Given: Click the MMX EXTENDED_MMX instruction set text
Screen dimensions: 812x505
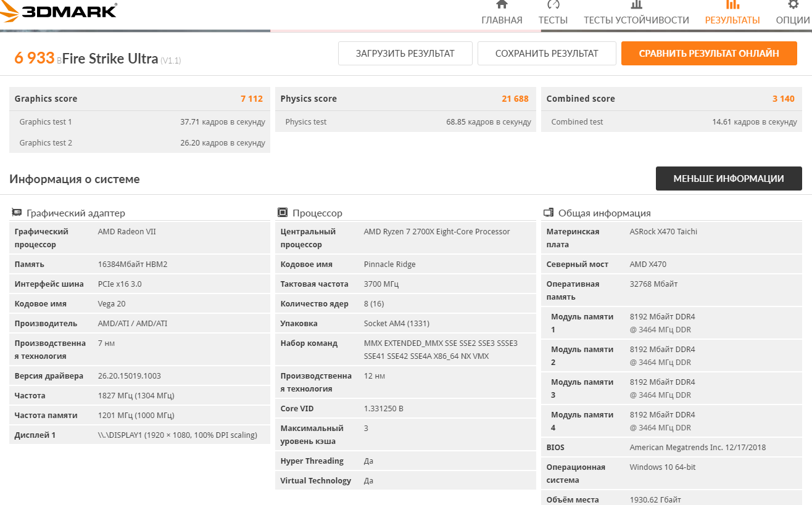Looking at the screenshot, I should (441, 350).
